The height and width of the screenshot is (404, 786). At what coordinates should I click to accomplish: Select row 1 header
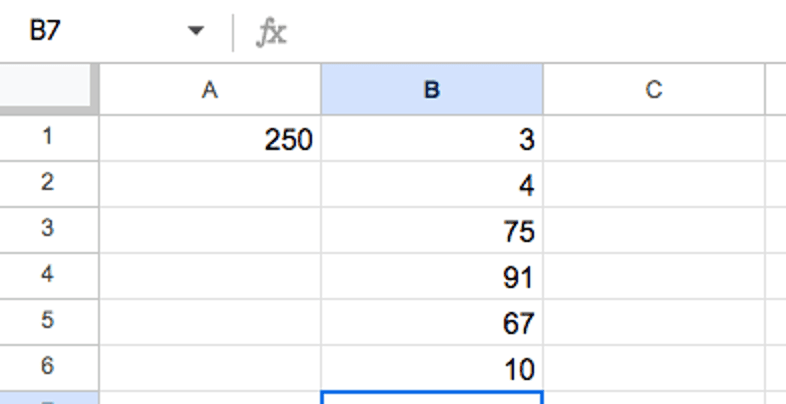tap(49, 138)
